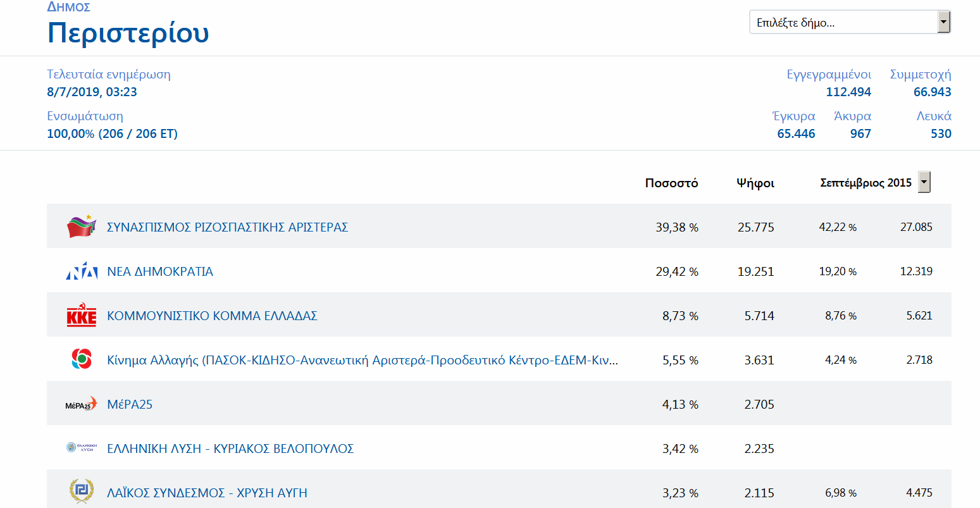Viewport: 980px width, 508px height.
Task: Open the 'Επιλέξτε δήμο...' municipality dropdown
Action: click(850, 22)
